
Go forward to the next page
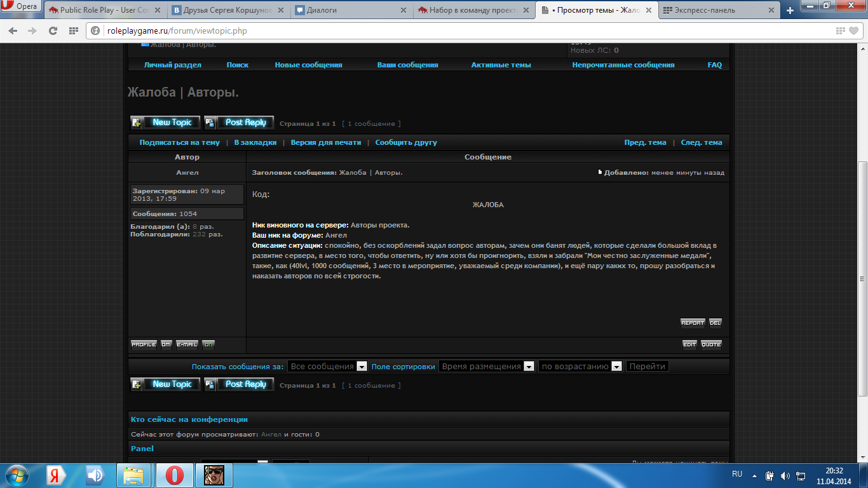[x=32, y=30]
